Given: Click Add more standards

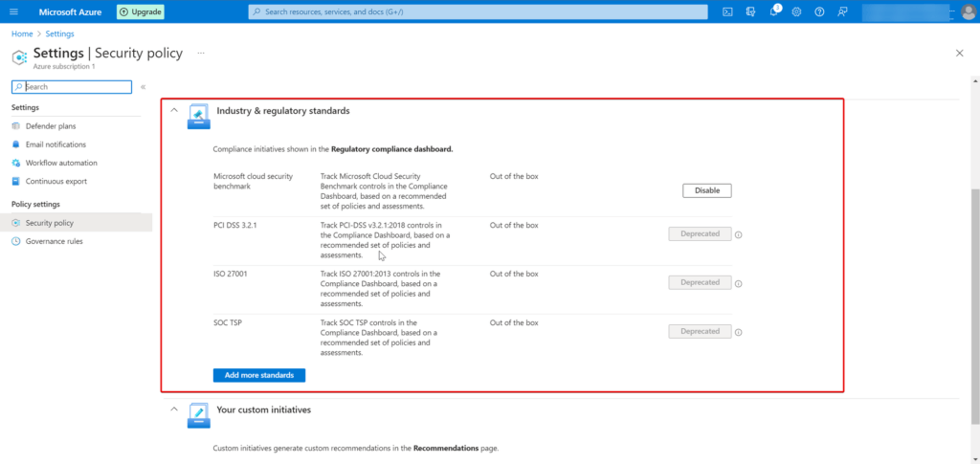Looking at the screenshot, I should (258, 375).
